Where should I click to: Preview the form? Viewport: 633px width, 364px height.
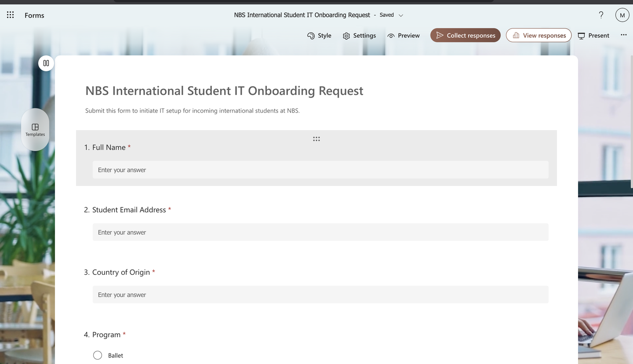[x=404, y=36]
